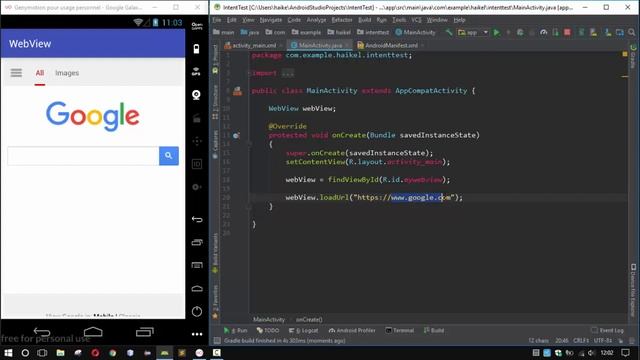Viewport: 640px width, 360px height.
Task: Click related XML gutter icon beside class
Action: pos(237,91)
